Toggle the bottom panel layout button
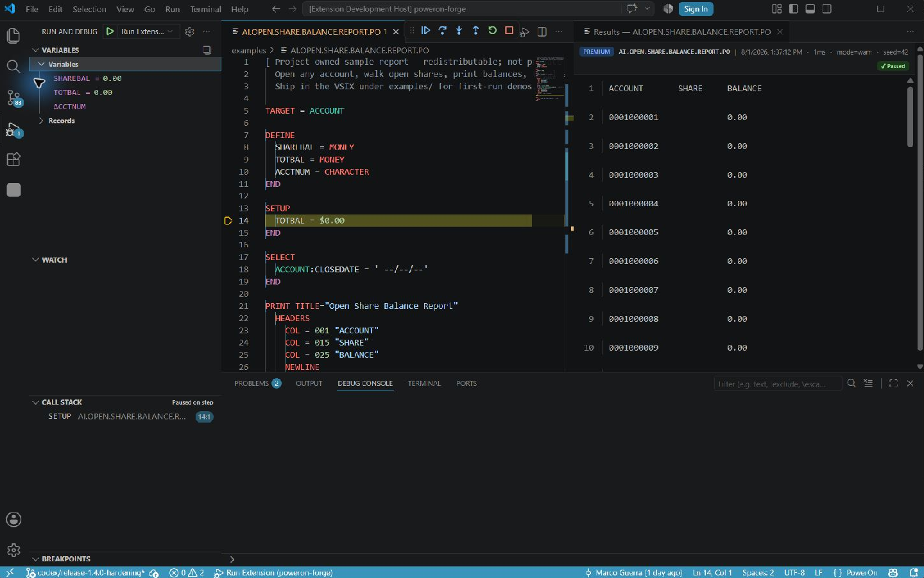 810,9
